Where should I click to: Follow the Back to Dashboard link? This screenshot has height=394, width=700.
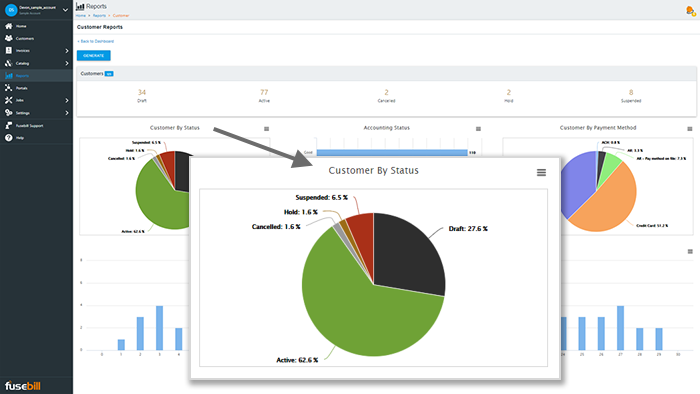coord(96,41)
